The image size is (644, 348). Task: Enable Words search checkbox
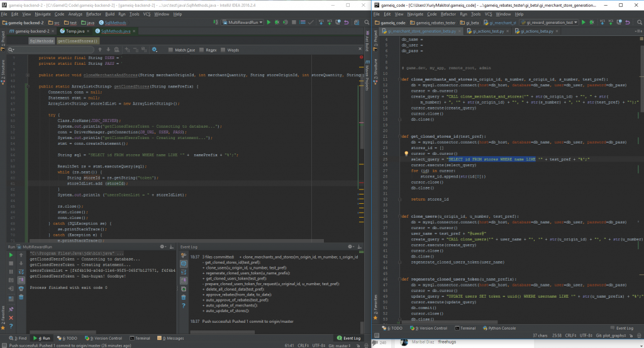(223, 50)
